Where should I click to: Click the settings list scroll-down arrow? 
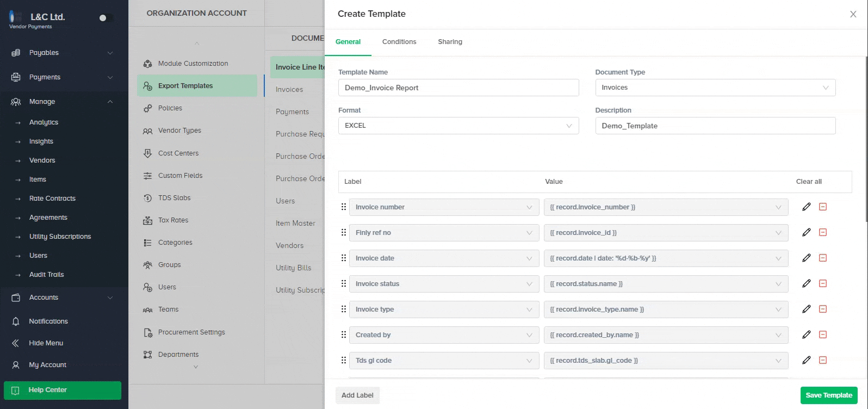point(196,367)
